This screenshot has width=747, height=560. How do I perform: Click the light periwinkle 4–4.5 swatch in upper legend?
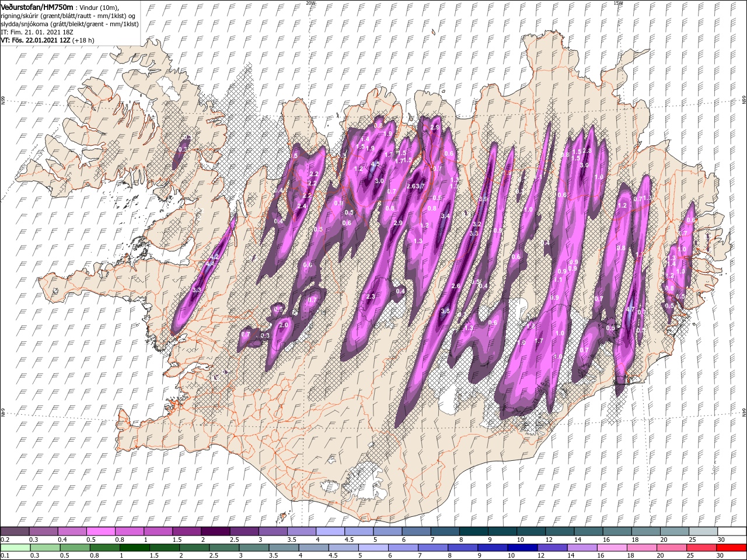pos(330,531)
